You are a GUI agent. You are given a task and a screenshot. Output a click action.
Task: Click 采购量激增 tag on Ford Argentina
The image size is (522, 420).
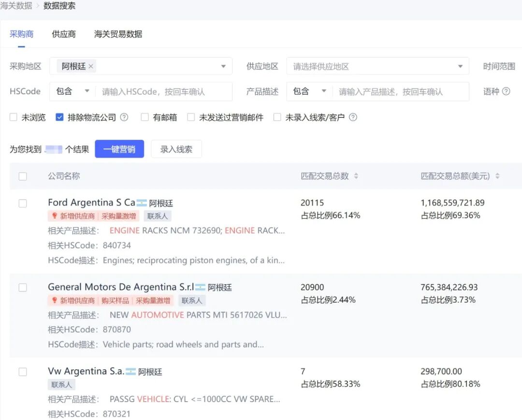(x=119, y=216)
